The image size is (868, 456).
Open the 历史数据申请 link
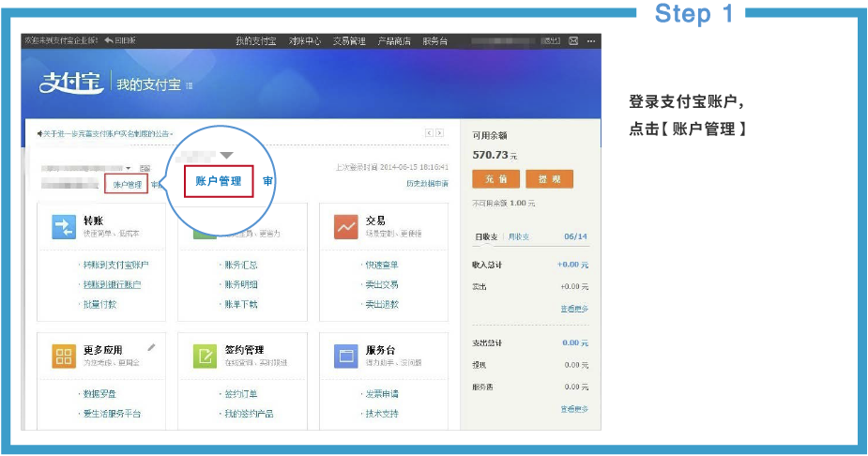click(427, 184)
